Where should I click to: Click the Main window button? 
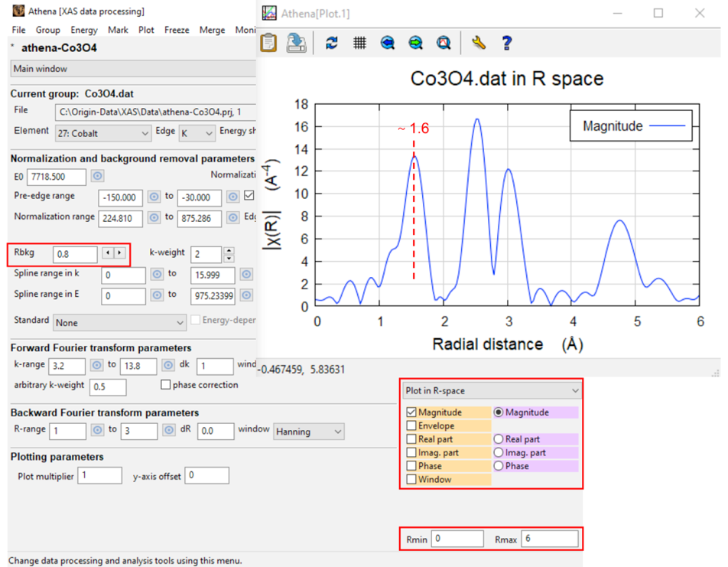coord(133,69)
